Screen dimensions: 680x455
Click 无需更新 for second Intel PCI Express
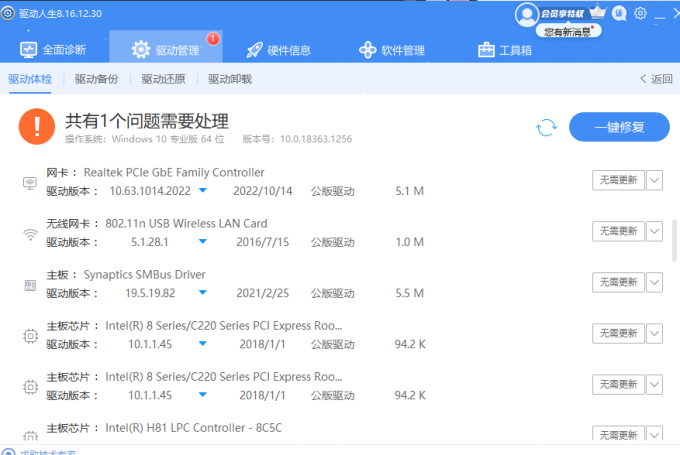coord(618,384)
